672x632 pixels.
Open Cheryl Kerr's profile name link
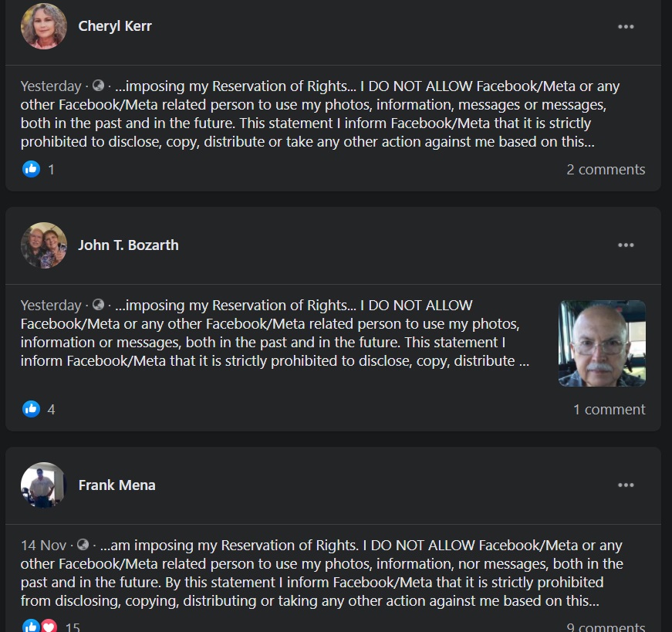tap(115, 26)
